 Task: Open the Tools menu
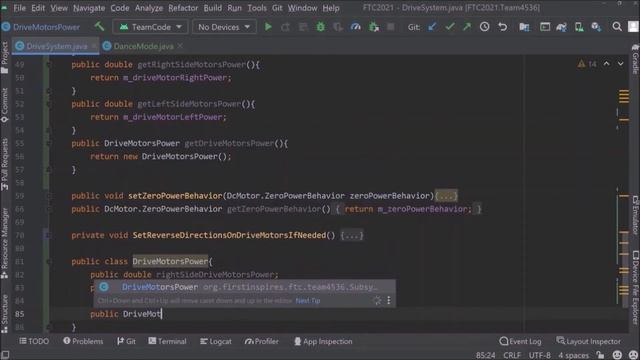pos(257,8)
